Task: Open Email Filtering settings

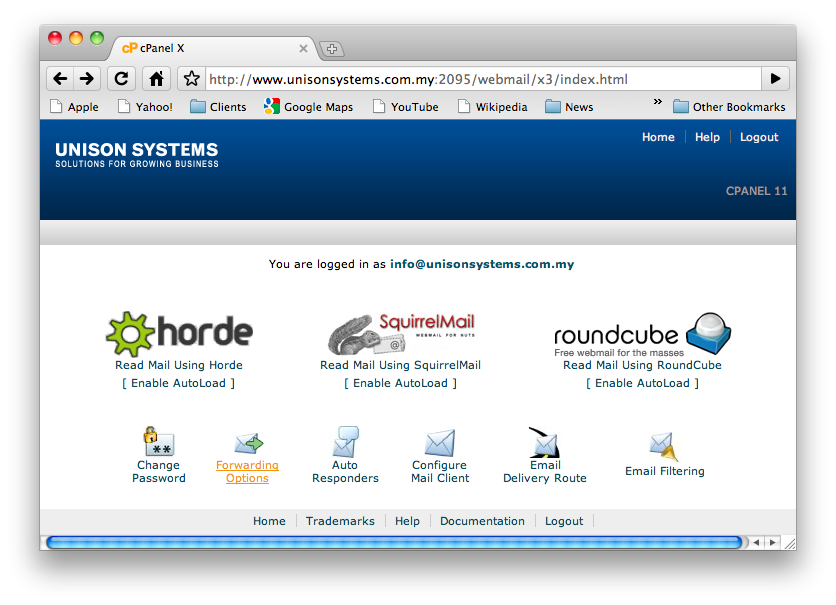Action: pos(664,443)
